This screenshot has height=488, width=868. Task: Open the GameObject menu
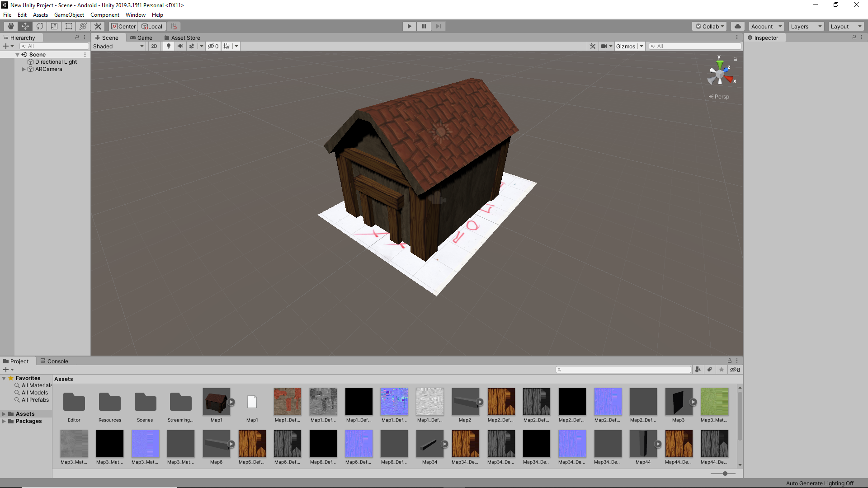[x=69, y=15]
